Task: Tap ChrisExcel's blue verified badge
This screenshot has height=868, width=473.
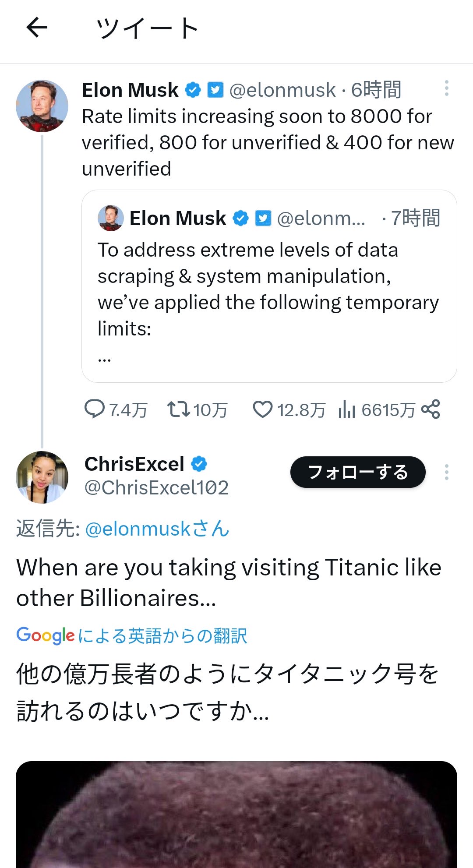Action: [199, 464]
